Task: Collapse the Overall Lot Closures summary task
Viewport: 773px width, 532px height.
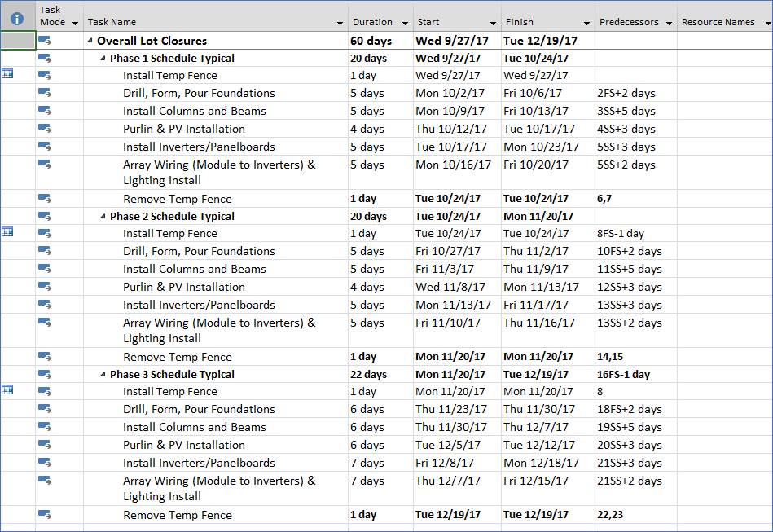Action: [90, 41]
